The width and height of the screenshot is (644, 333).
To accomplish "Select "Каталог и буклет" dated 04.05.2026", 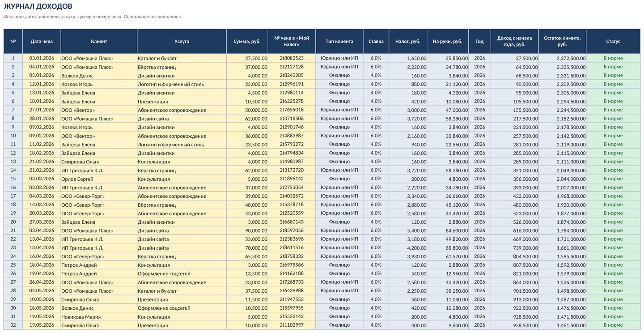I will tap(182, 291).
